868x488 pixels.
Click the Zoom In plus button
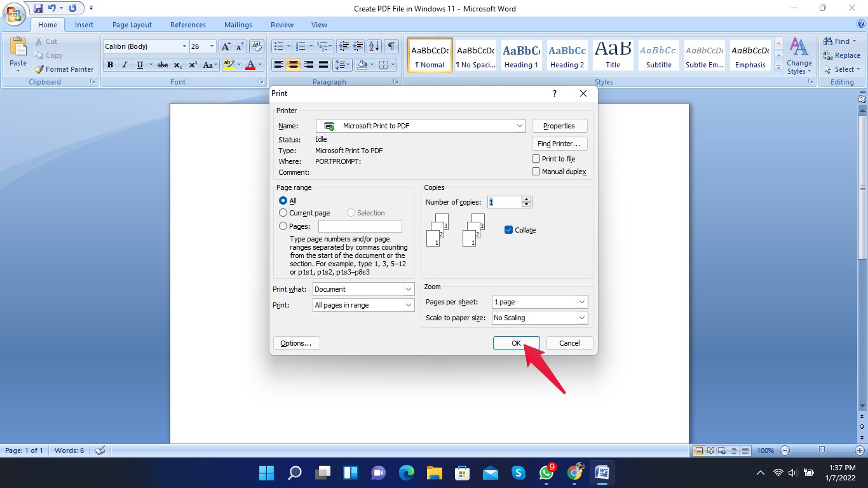pyautogui.click(x=858, y=451)
